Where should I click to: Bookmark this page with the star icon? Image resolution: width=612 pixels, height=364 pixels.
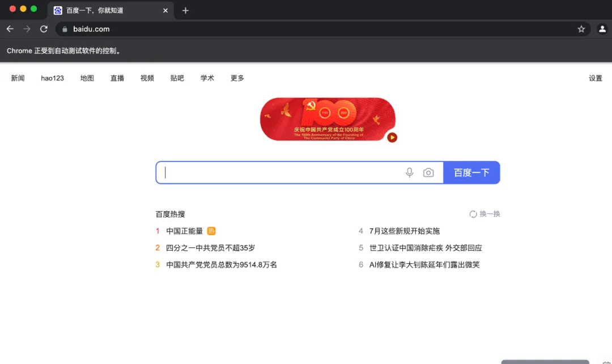[x=581, y=29]
